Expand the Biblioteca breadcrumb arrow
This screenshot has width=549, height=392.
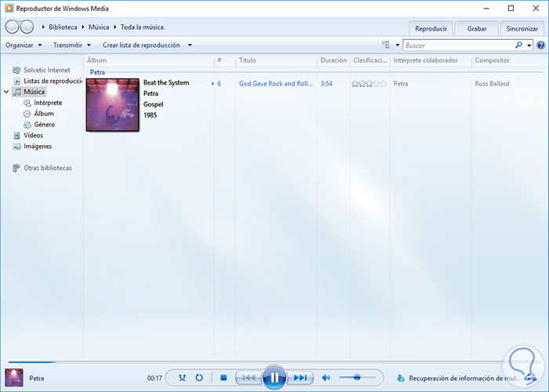point(43,27)
